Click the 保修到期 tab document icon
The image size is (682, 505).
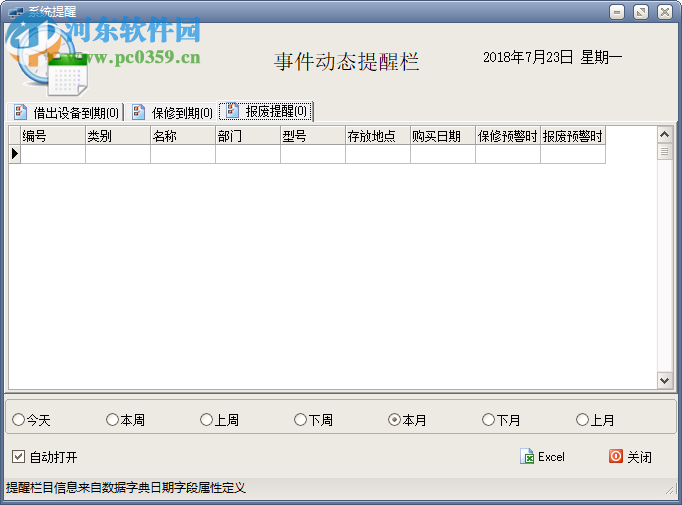pyautogui.click(x=138, y=112)
